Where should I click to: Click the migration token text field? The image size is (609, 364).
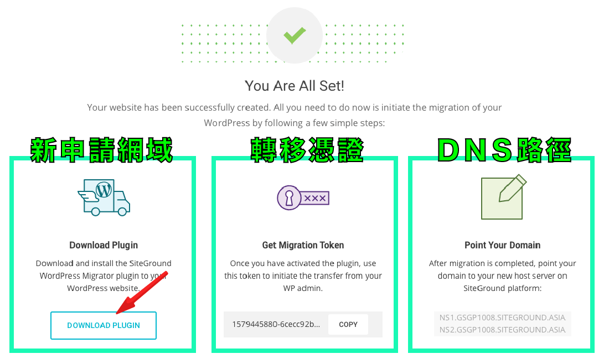276,324
